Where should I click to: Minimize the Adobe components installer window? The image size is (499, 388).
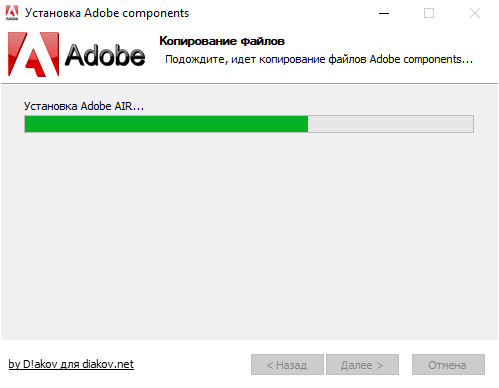coord(384,13)
